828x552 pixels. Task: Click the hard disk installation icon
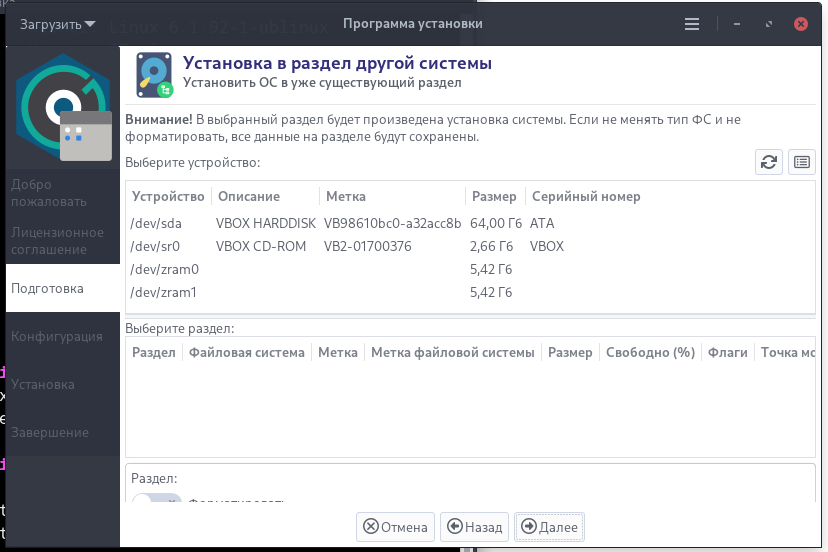(x=154, y=75)
